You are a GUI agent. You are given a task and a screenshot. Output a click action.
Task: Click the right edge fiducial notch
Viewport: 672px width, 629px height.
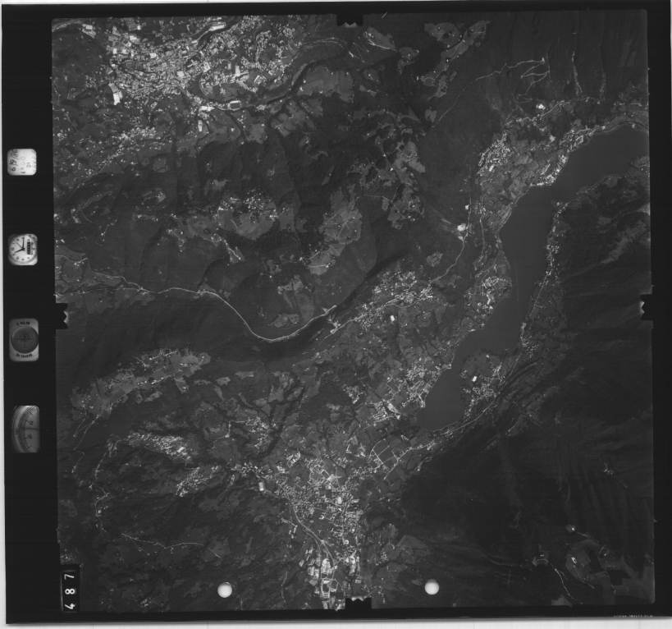pos(647,306)
